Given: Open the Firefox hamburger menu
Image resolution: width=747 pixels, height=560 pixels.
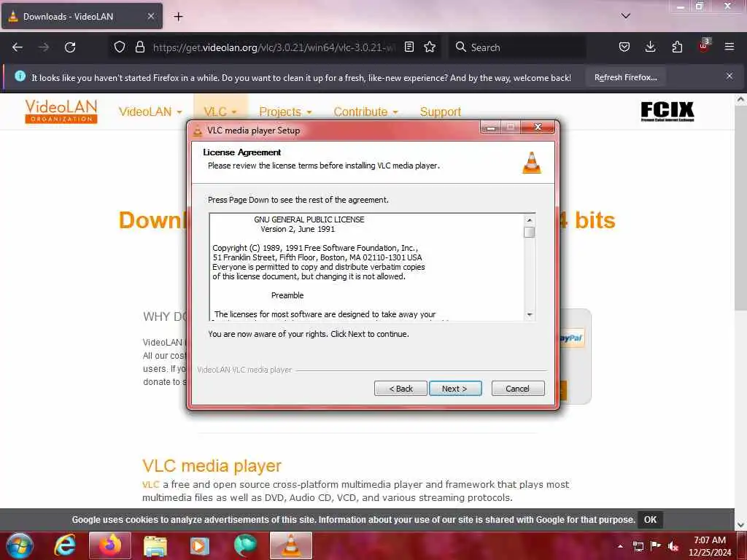Looking at the screenshot, I should click(729, 47).
